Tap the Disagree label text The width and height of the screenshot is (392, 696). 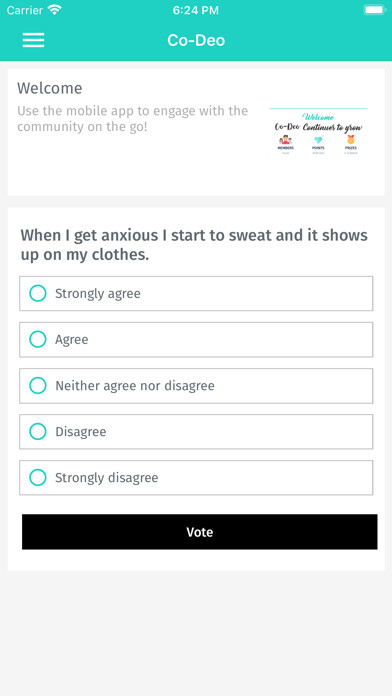(81, 432)
